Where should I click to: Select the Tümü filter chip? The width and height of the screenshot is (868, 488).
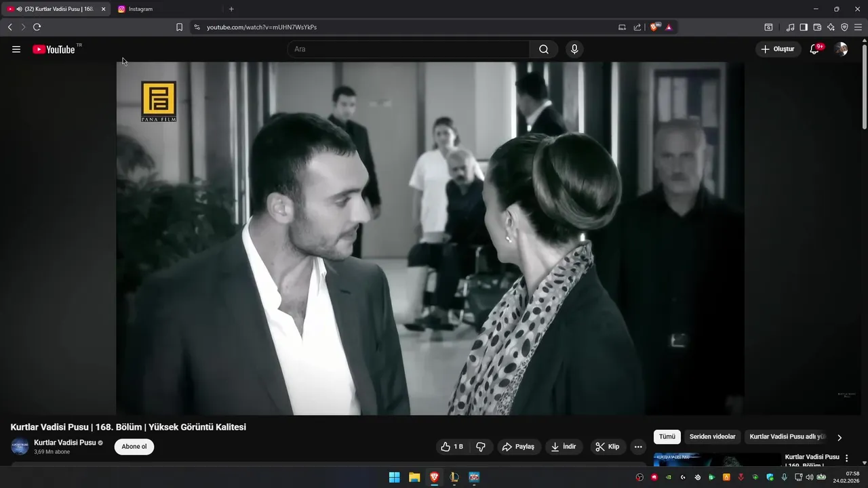tap(667, 436)
